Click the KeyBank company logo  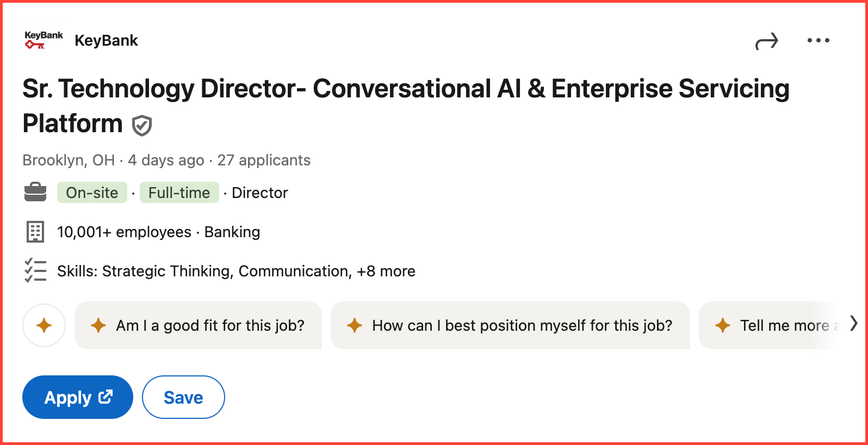point(43,40)
